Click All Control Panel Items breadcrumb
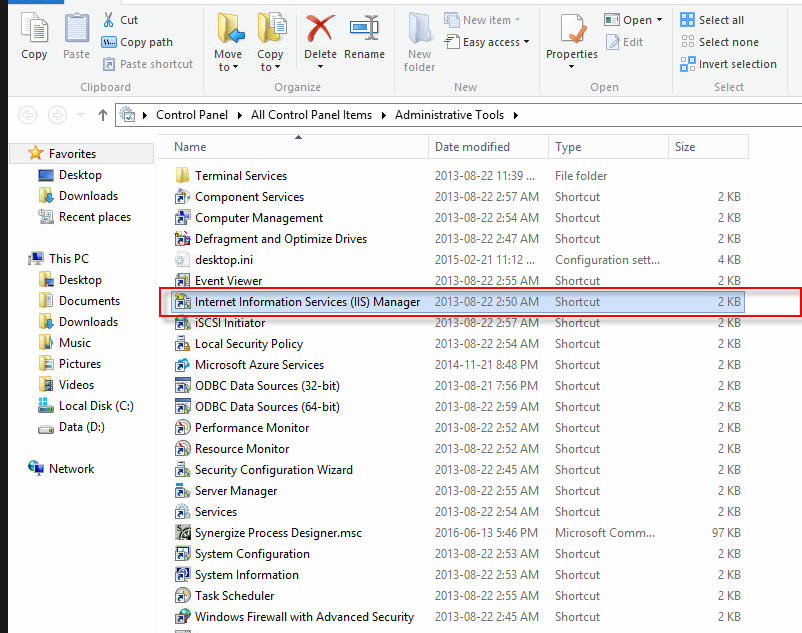802x633 pixels. tap(311, 115)
